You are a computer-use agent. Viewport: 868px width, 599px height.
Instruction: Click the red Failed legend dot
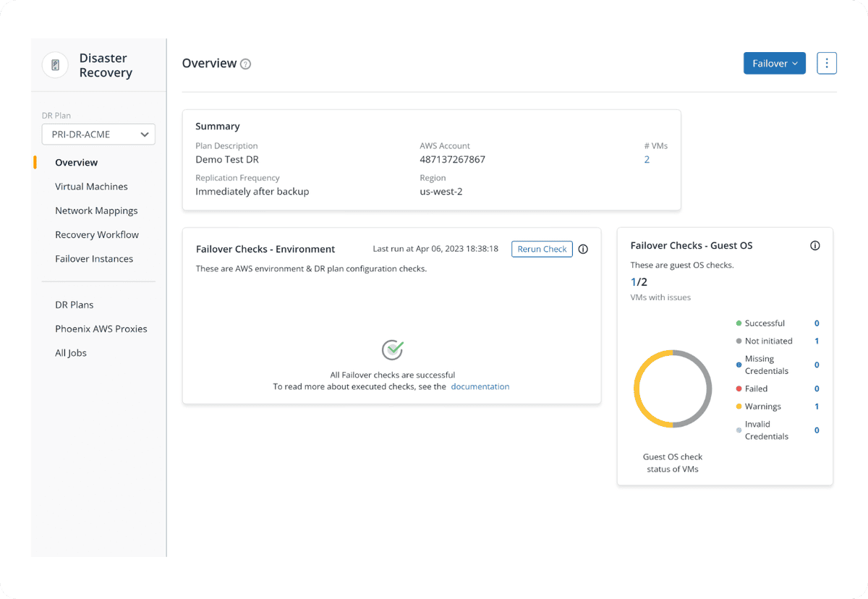pyautogui.click(x=739, y=388)
